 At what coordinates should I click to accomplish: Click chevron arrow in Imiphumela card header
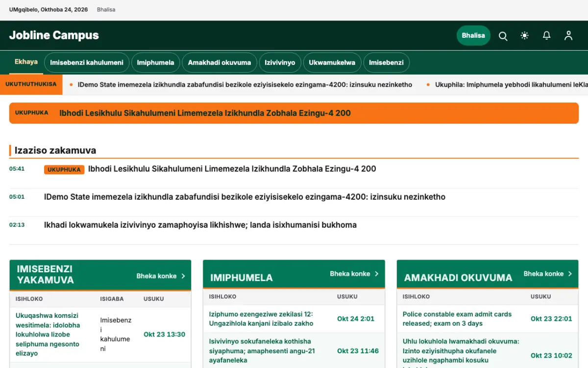(x=377, y=273)
